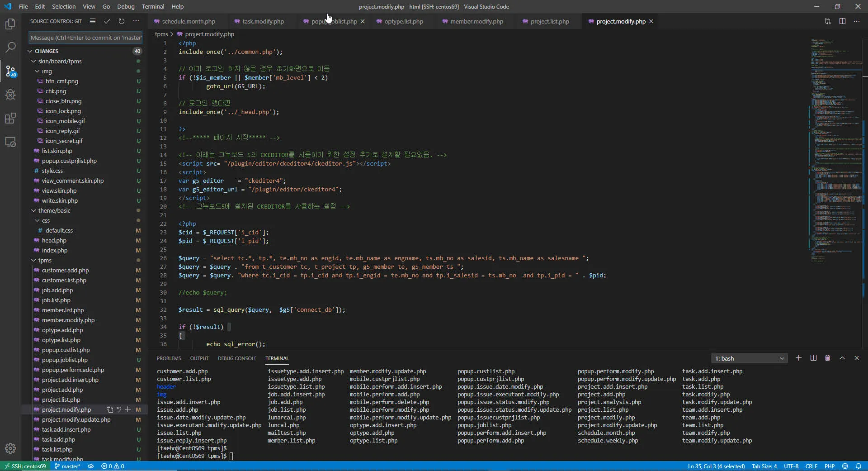
Task: Click the commit message input field
Action: [86, 38]
